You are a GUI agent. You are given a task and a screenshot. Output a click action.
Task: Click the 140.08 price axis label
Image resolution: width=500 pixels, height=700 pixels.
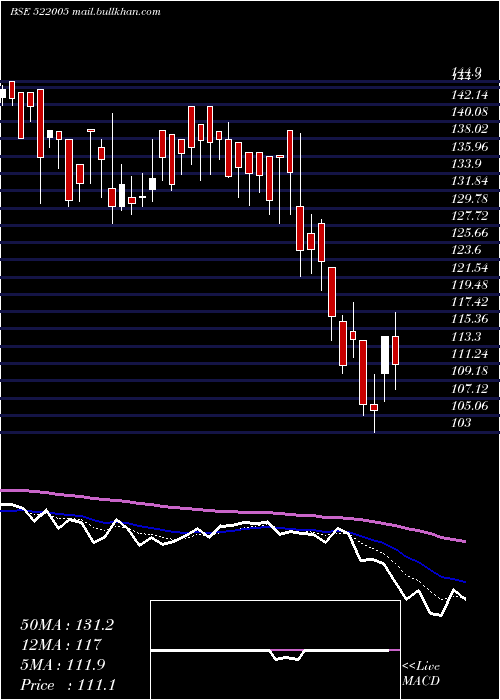[x=470, y=112]
